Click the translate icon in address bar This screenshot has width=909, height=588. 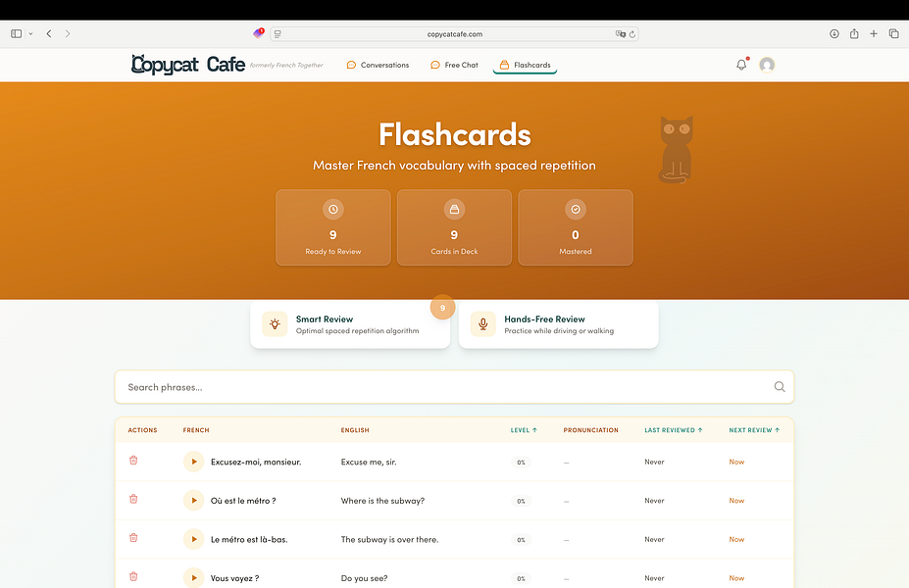[x=621, y=34]
